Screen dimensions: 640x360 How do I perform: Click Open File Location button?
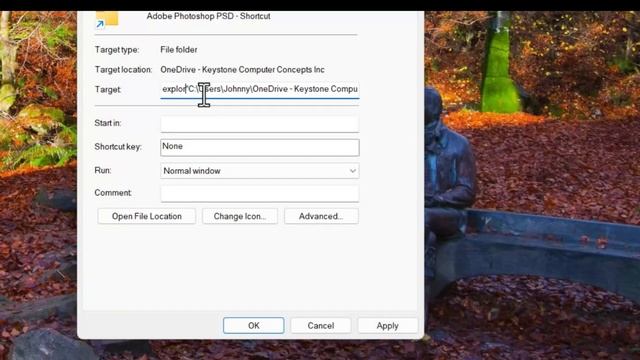[x=147, y=216]
